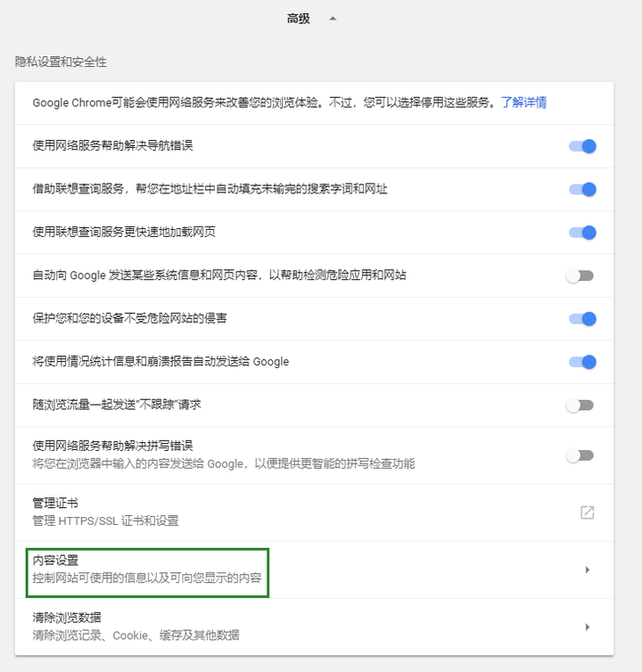Click the 管理证书 entry

[x=315, y=512]
